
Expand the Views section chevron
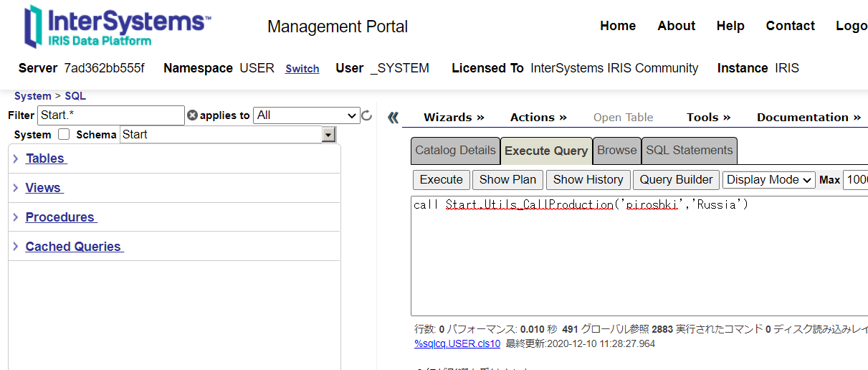click(x=15, y=188)
